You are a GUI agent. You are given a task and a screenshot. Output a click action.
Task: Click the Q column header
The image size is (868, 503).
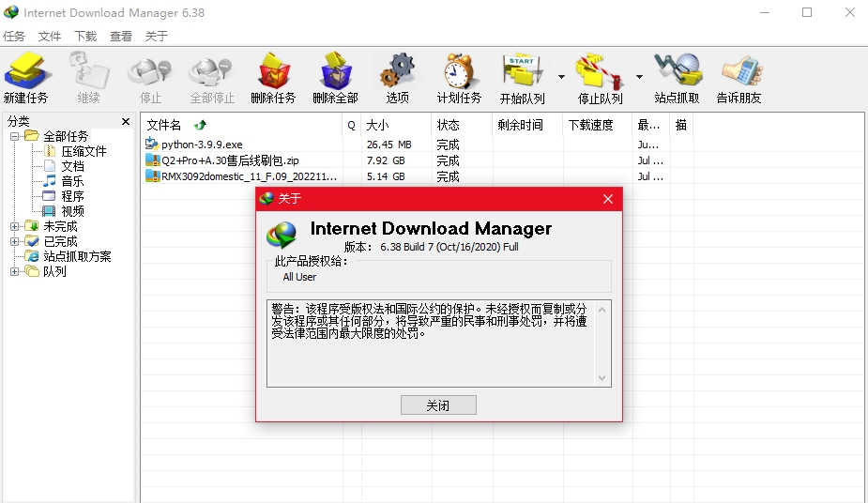(x=352, y=125)
